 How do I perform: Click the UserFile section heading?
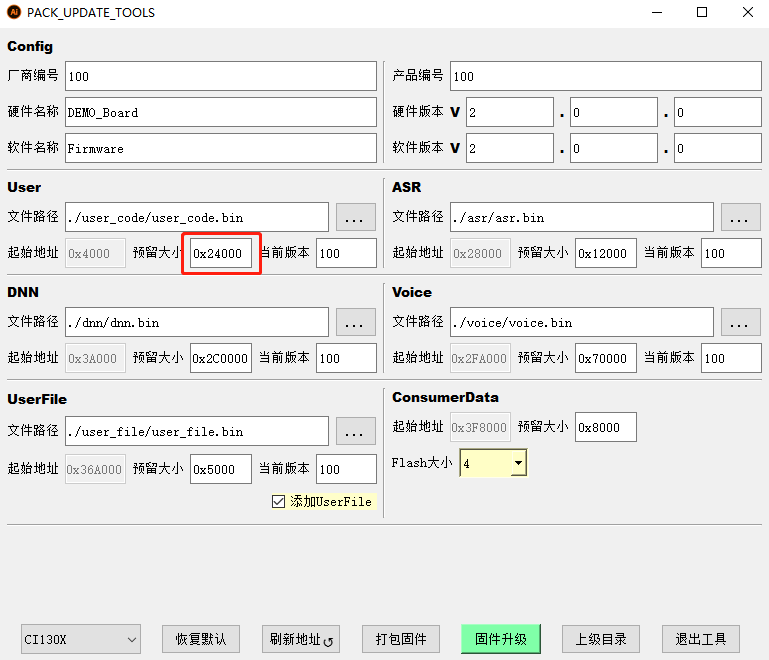[37, 399]
